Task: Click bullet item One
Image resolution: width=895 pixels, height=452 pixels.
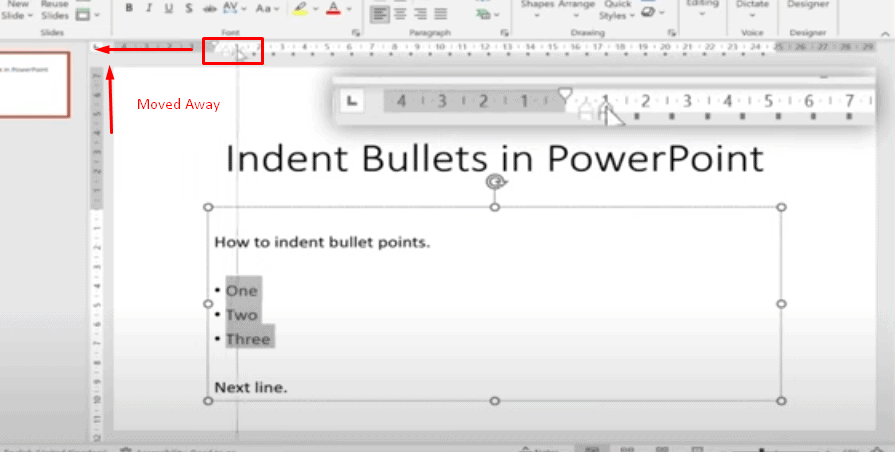Action: coord(242,290)
